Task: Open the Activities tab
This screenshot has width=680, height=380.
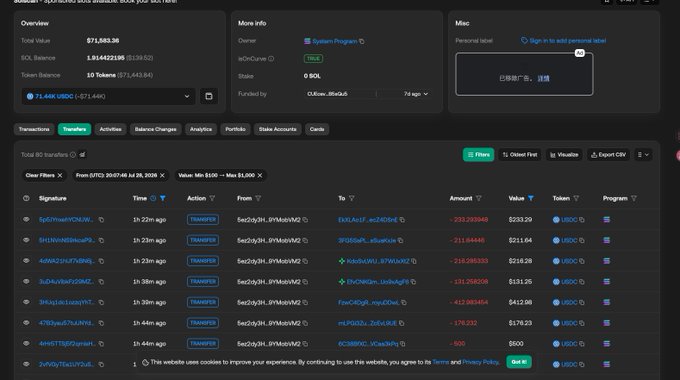Action: click(x=110, y=129)
